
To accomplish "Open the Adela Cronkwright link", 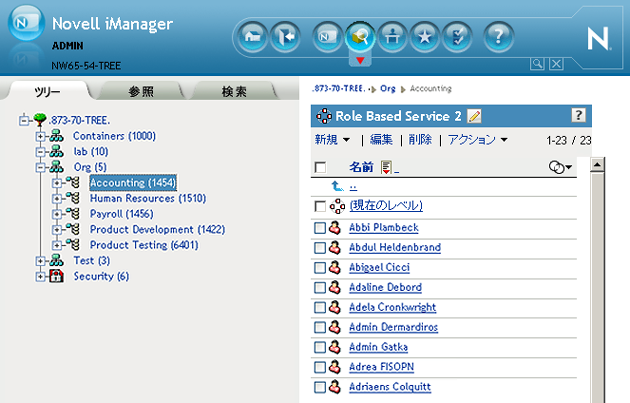I will tap(393, 307).
